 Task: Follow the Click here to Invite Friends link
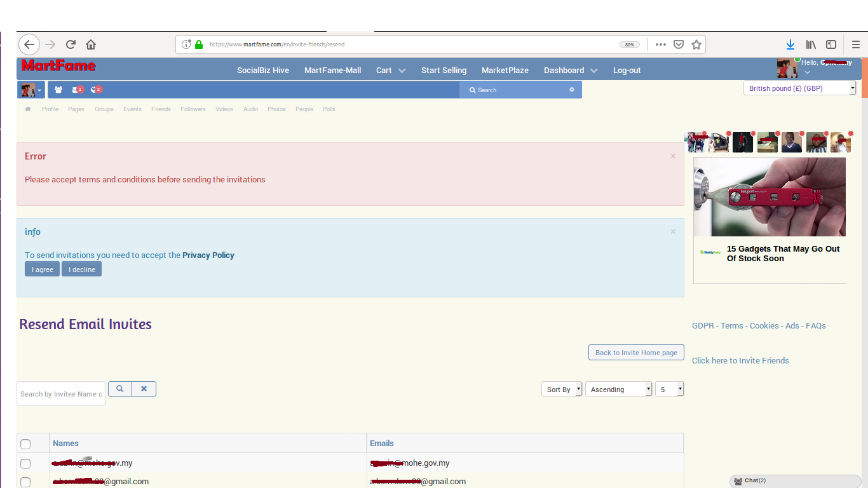(x=740, y=360)
